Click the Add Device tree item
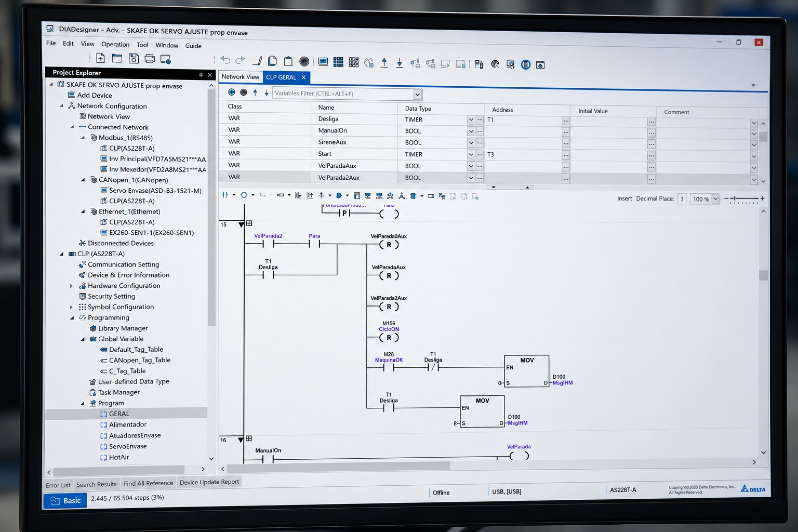 coord(95,95)
